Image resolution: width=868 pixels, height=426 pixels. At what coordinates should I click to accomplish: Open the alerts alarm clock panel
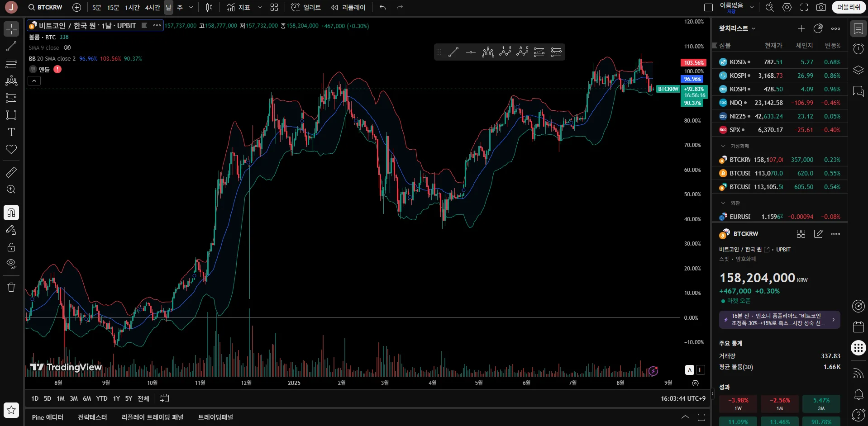coord(858,49)
